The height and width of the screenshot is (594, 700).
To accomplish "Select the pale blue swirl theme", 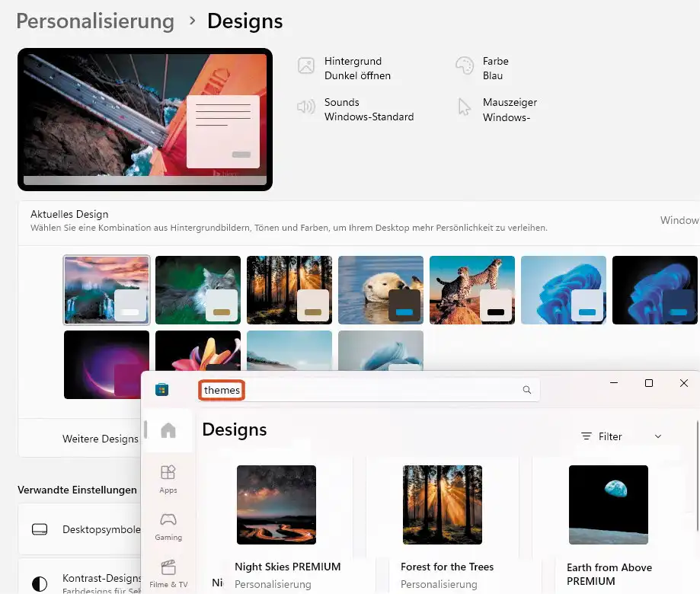I will pyautogui.click(x=381, y=350).
